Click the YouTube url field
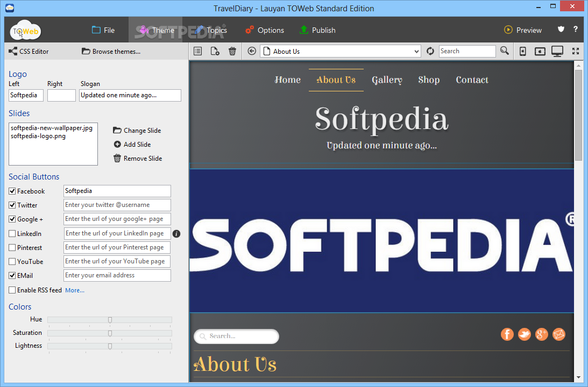The width and height of the screenshot is (588, 387). [x=117, y=262]
